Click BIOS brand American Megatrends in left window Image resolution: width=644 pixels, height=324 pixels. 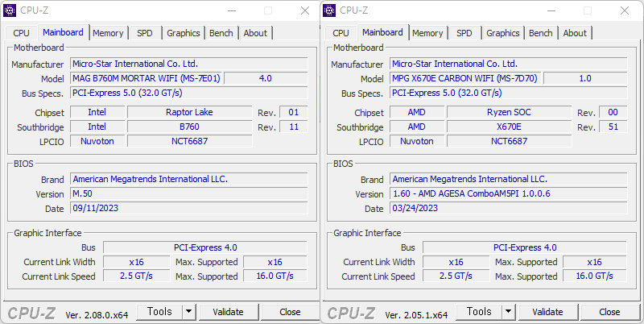tap(189, 179)
